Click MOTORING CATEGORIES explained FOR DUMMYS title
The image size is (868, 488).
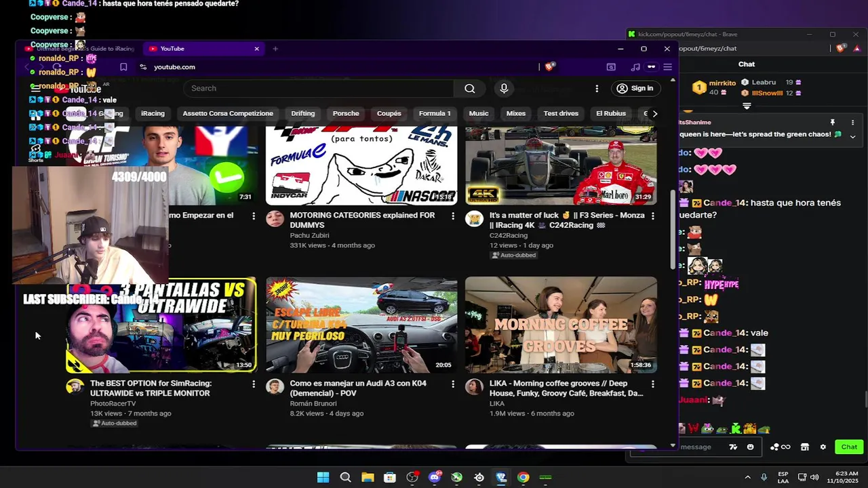click(x=362, y=220)
